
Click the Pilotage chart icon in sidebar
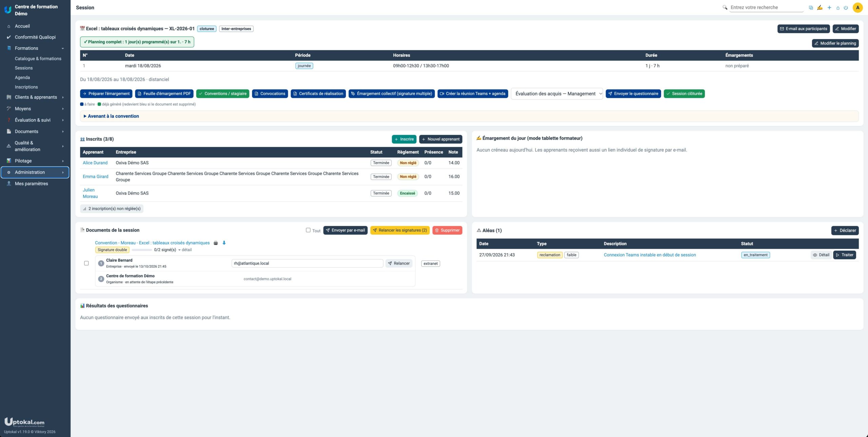9,161
